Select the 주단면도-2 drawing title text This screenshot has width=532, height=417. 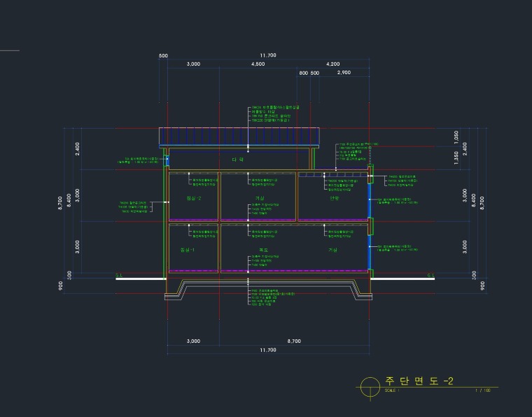(x=419, y=381)
